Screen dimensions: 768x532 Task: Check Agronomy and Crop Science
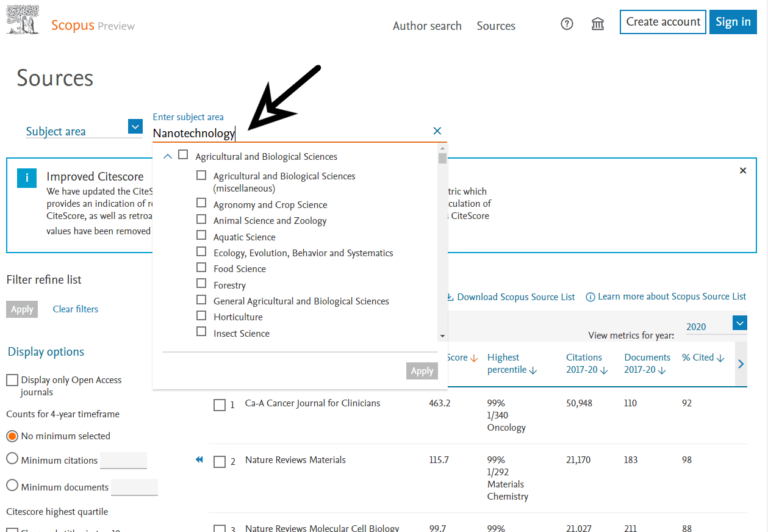click(x=201, y=203)
